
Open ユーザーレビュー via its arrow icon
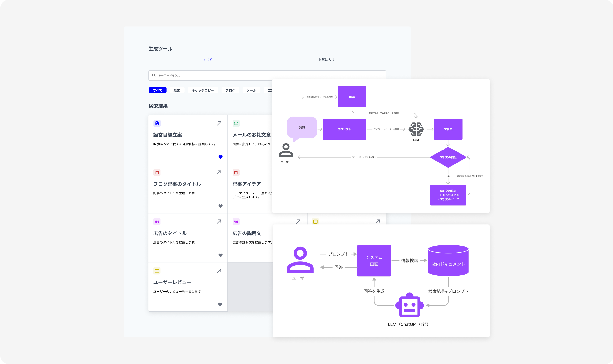coord(219,271)
